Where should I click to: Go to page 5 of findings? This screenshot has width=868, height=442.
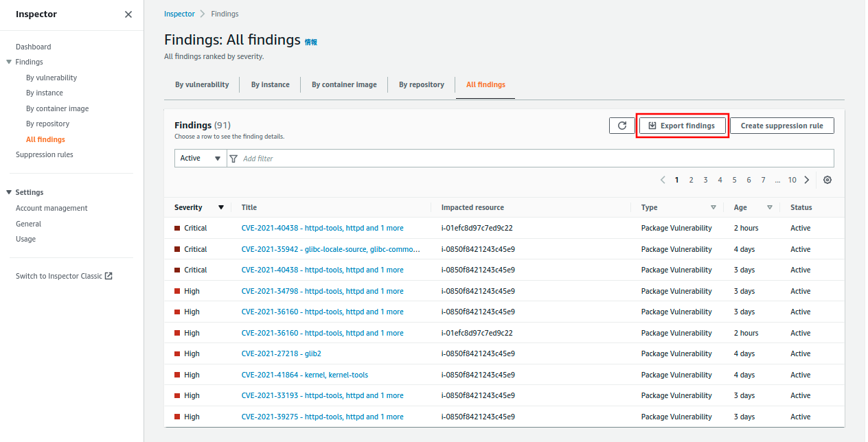(734, 180)
